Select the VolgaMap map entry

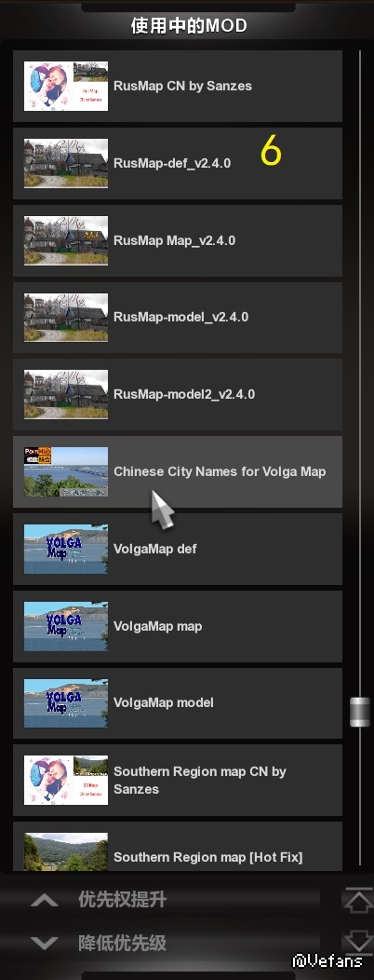(x=178, y=626)
